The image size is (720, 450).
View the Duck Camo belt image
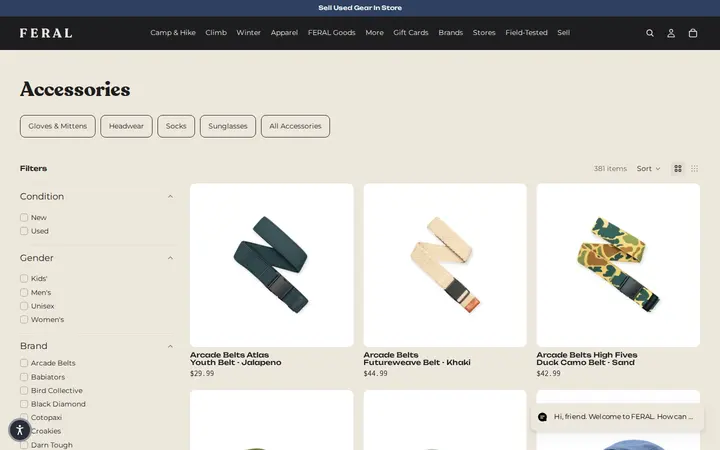(618, 265)
